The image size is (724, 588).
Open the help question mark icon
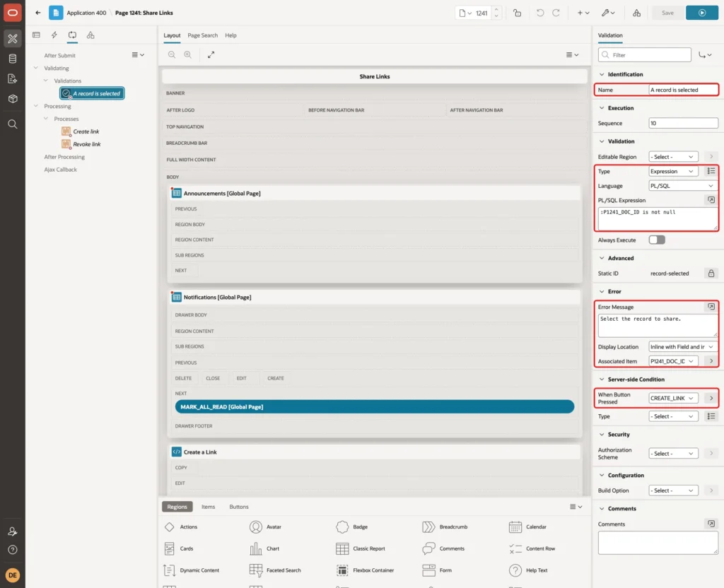tap(13, 550)
